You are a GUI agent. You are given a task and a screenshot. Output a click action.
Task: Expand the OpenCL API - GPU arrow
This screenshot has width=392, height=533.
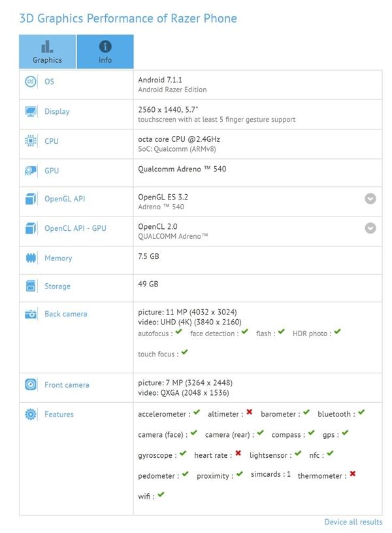point(370,228)
